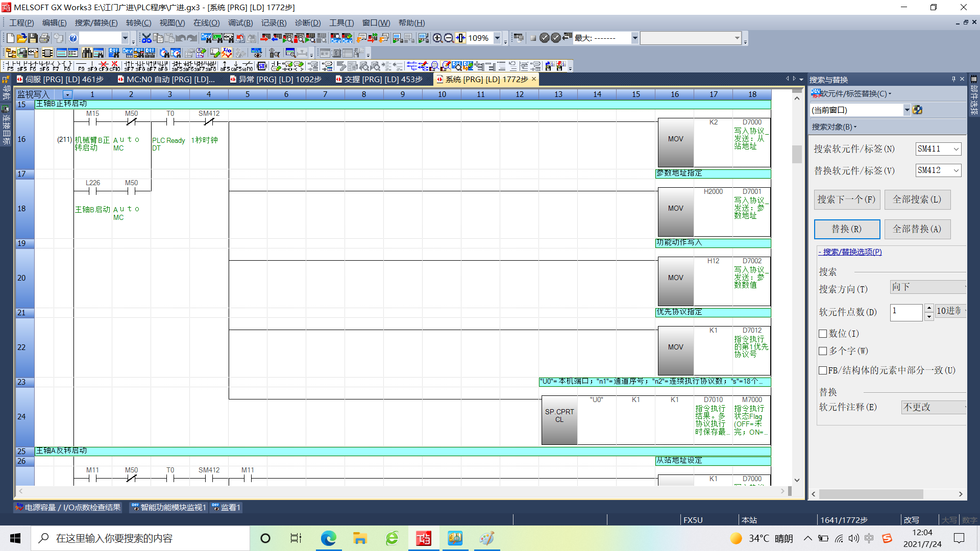Click the Print toolbar icon
The image size is (980, 551).
coord(44,38)
